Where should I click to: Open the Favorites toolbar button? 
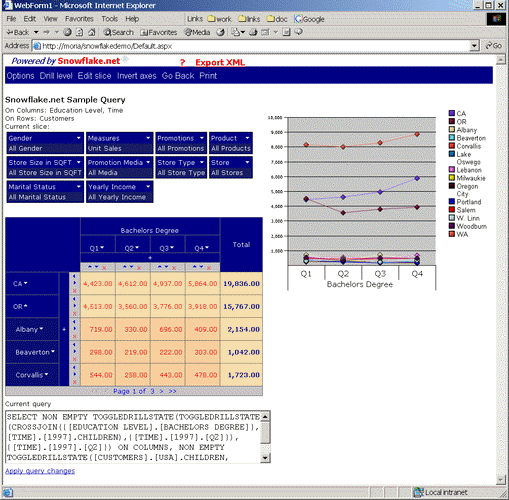pos(158,32)
